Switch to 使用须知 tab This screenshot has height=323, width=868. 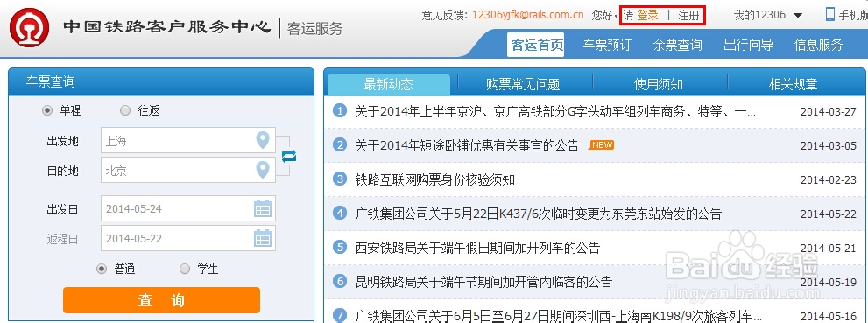coord(659,84)
